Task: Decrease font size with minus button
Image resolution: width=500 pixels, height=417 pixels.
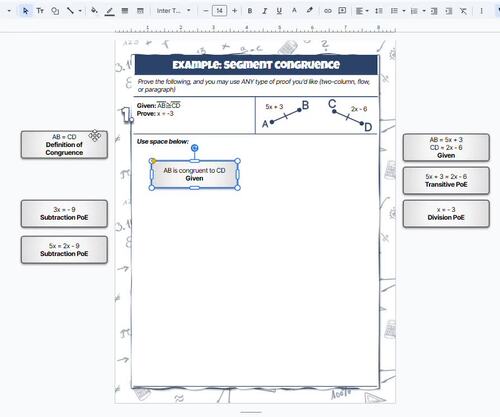Action: click(x=206, y=11)
